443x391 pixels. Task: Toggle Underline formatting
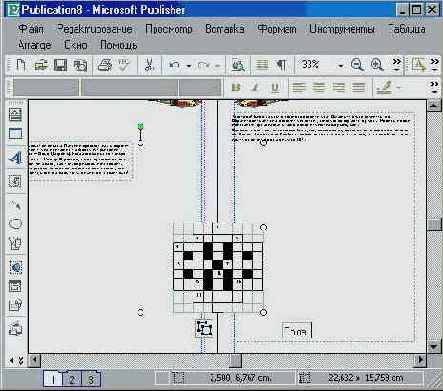pyautogui.click(x=275, y=88)
